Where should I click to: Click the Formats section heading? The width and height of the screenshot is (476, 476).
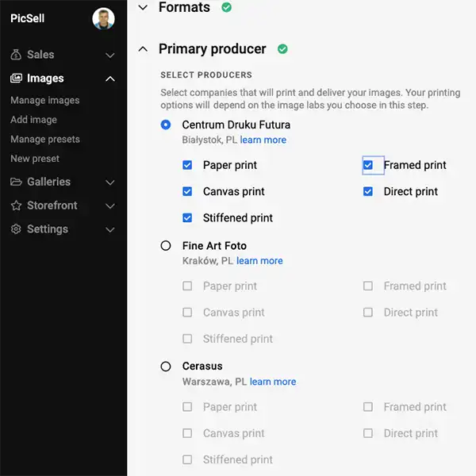coord(184,7)
